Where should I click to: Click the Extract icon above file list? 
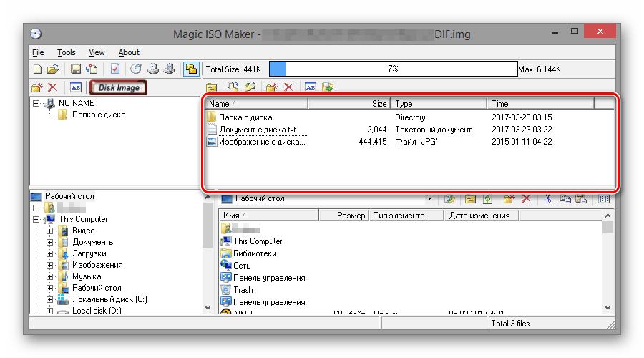250,87
